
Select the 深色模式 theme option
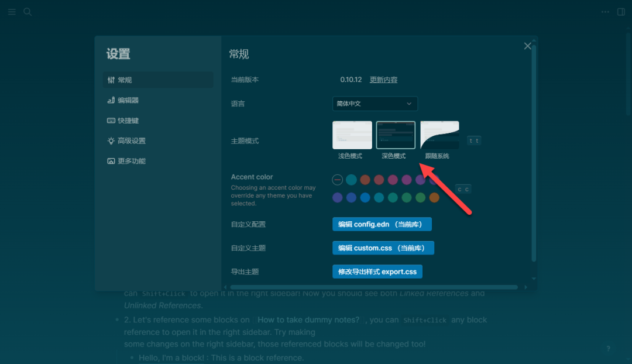(396, 135)
